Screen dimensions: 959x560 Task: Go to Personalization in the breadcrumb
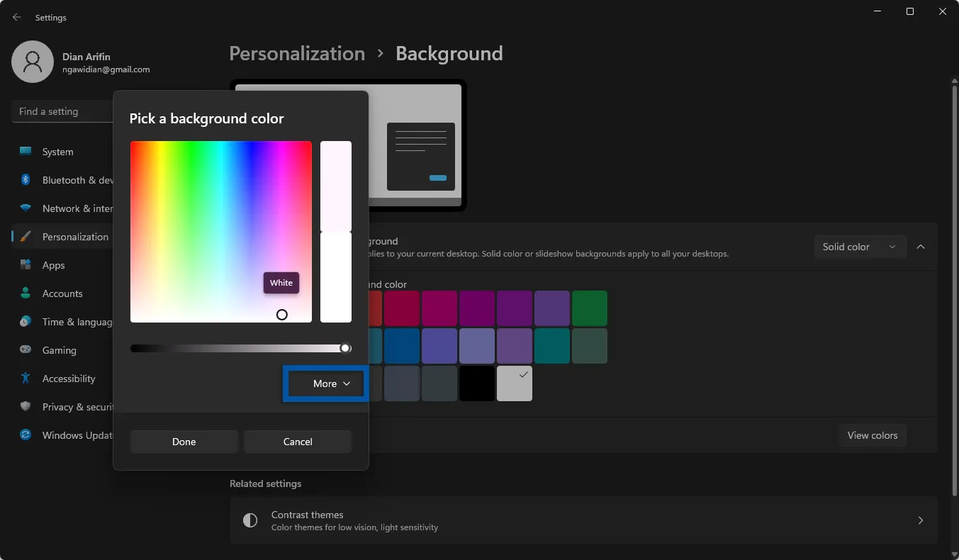click(x=297, y=54)
